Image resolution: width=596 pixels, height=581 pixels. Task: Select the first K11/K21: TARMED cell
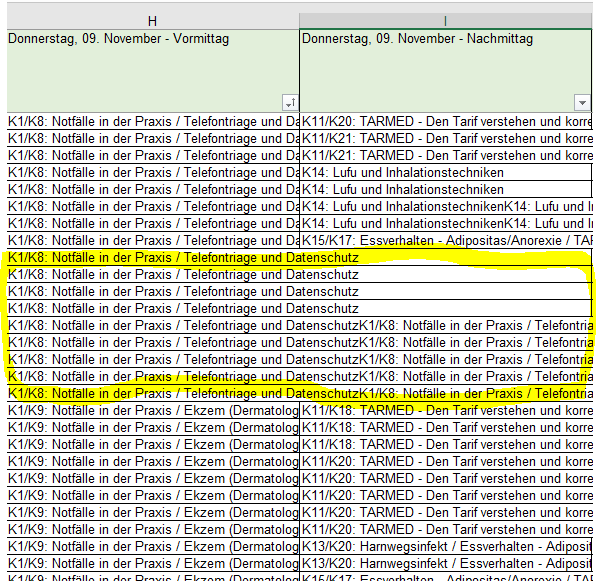coord(445,139)
